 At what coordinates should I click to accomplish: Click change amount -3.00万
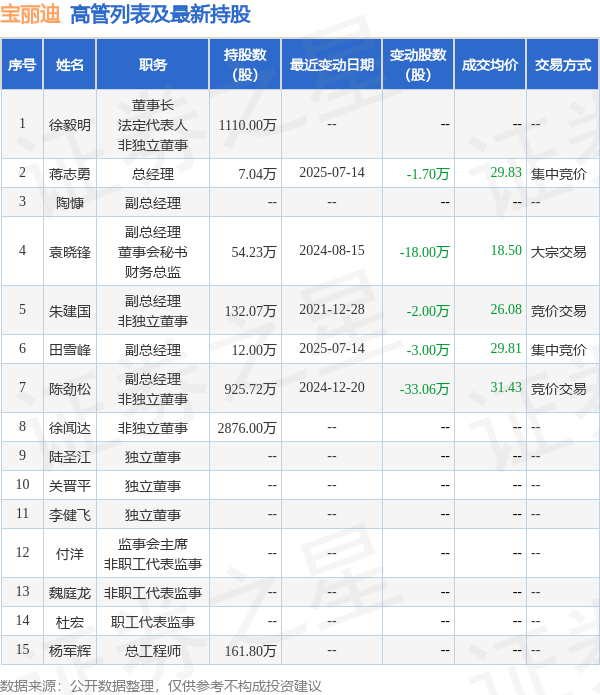coord(428,350)
